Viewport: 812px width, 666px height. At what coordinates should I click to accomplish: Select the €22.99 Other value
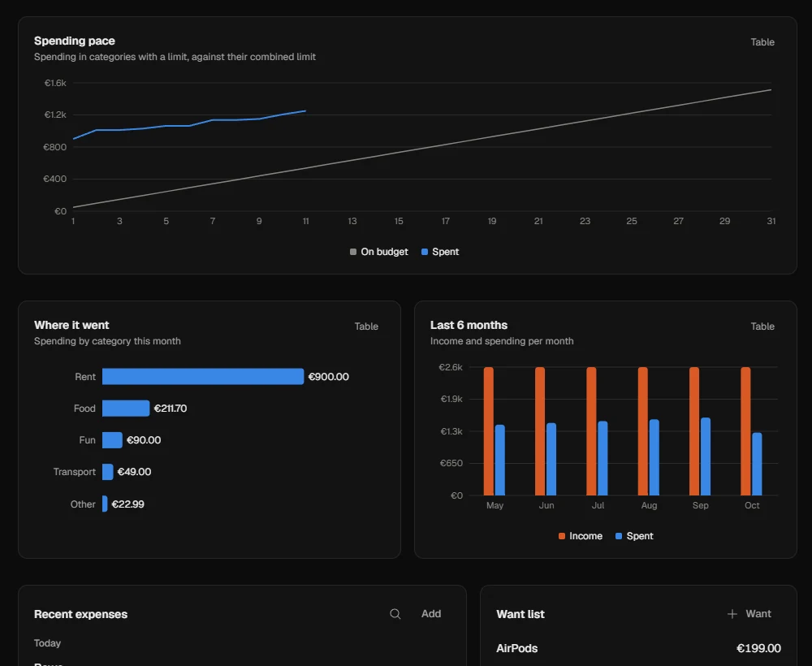coord(128,504)
